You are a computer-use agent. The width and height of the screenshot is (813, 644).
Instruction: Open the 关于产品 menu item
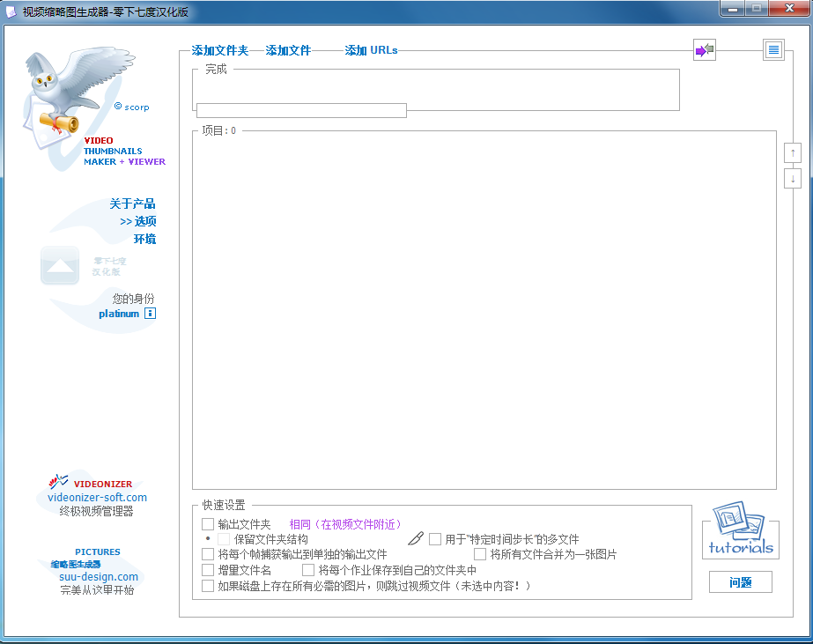132,204
